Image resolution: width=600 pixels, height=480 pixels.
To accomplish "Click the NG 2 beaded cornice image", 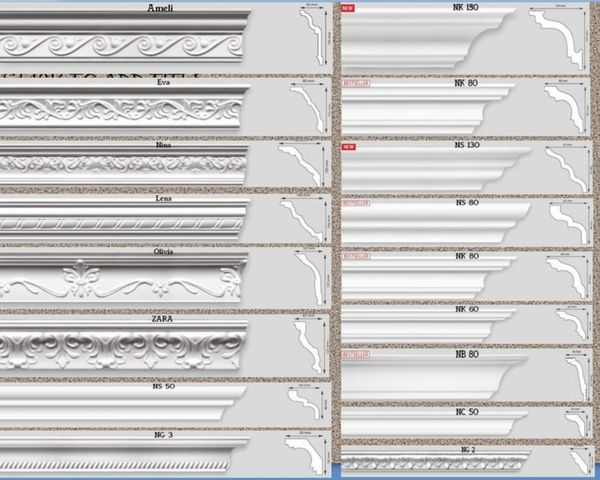I will pyautogui.click(x=440, y=464).
